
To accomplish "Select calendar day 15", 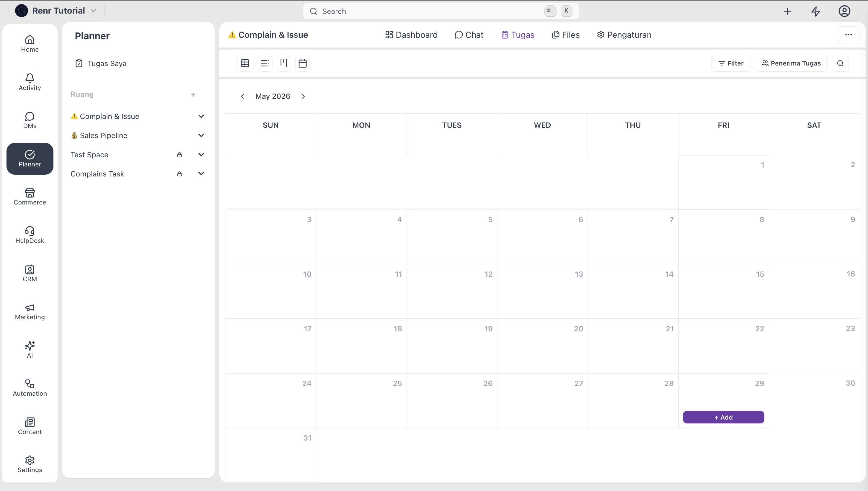I will (x=724, y=291).
